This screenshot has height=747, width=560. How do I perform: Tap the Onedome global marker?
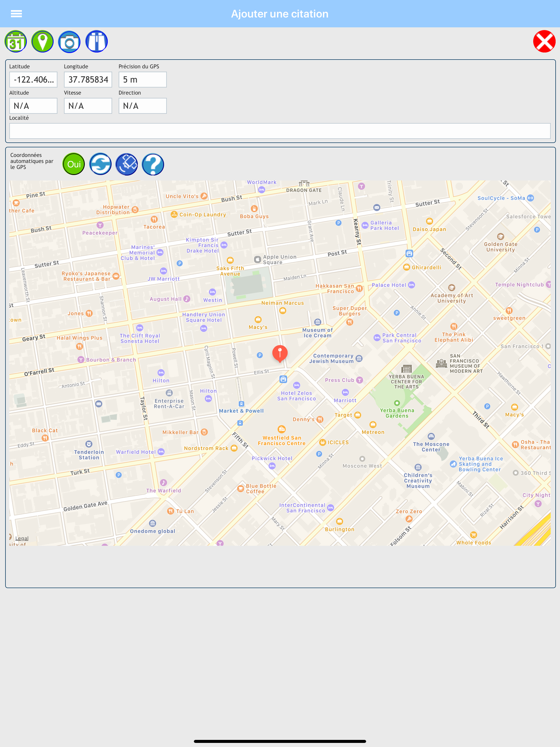click(153, 523)
